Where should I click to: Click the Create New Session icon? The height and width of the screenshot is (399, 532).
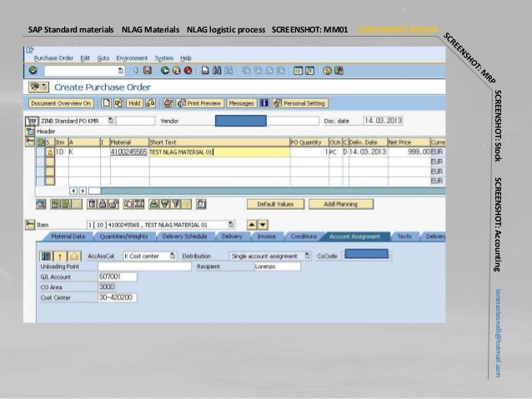point(298,71)
